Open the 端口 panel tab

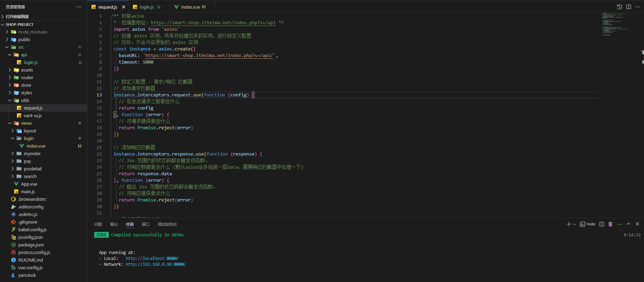pyautogui.click(x=146, y=224)
